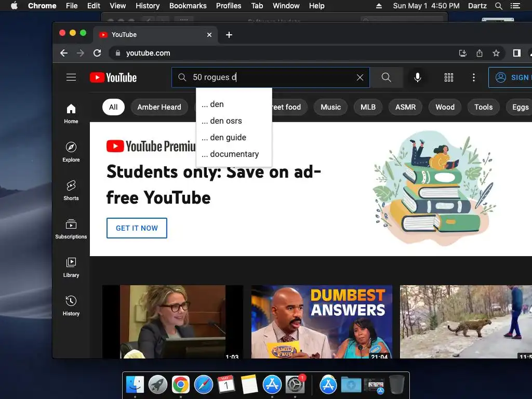Open the Dumbest Answers video thumbnail
Viewport: 532px width, 399px height.
coord(322,322)
